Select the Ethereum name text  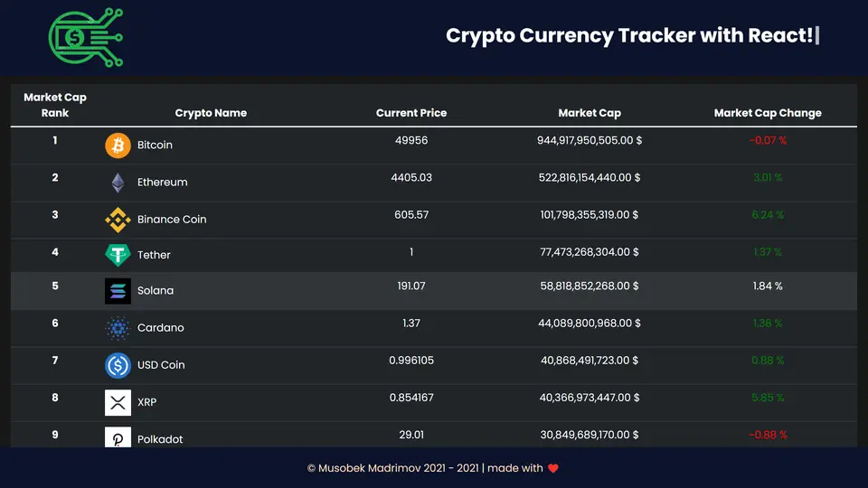tap(162, 182)
